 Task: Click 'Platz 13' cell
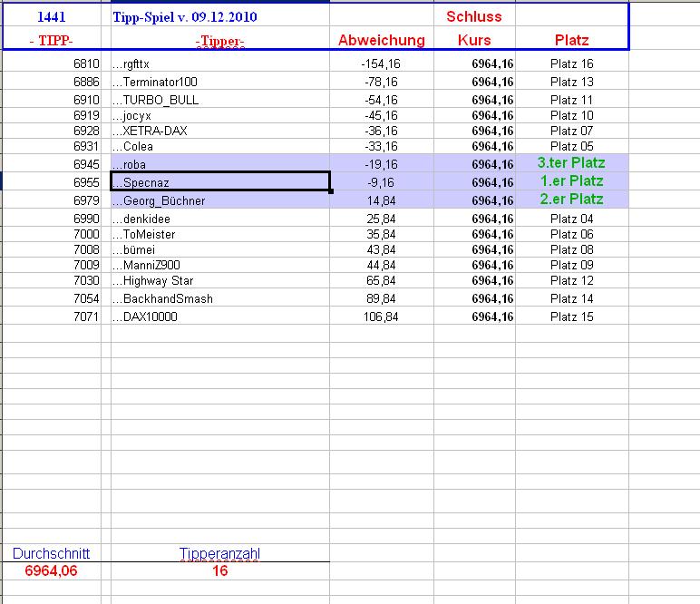(x=572, y=83)
